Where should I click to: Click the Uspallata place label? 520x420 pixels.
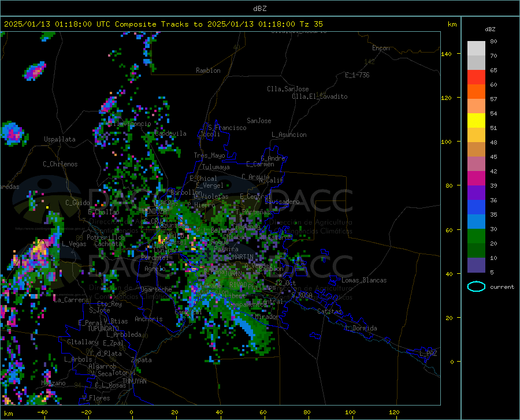tap(60, 139)
